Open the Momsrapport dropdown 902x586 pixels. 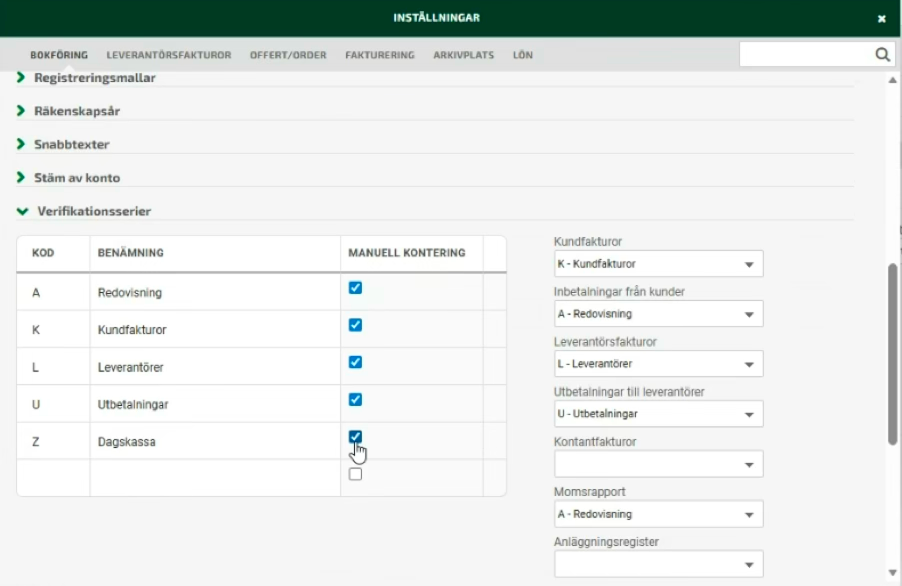pos(658,514)
